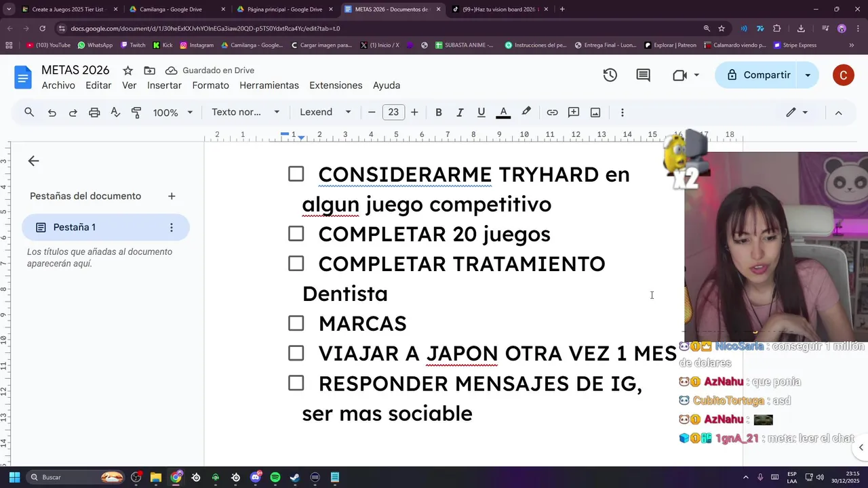Open the Ayuda menu
This screenshot has height=488, width=868.
pyautogui.click(x=387, y=85)
